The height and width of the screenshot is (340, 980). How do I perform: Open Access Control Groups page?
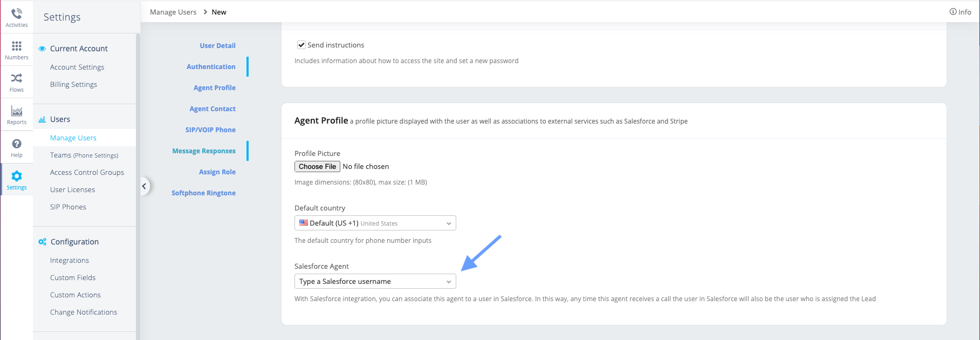click(x=87, y=172)
